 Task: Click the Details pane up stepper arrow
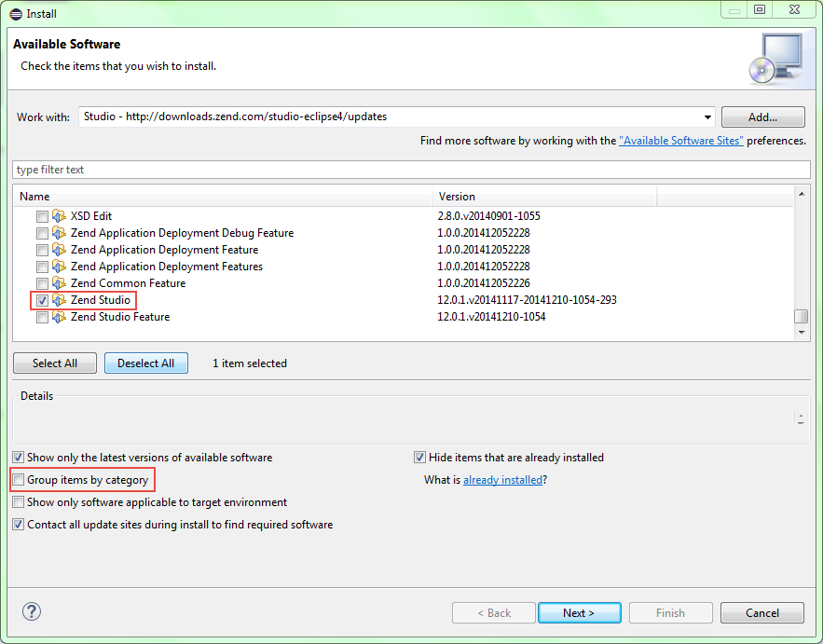pos(801,416)
